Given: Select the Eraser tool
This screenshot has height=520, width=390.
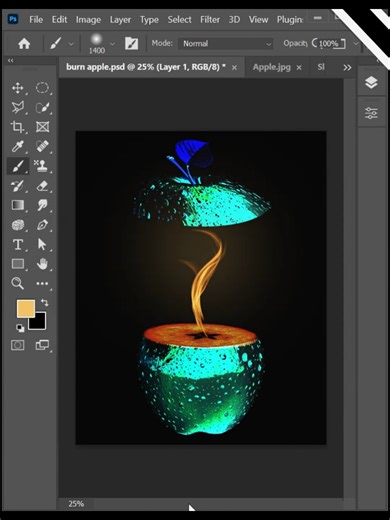Looking at the screenshot, I should coord(42,186).
